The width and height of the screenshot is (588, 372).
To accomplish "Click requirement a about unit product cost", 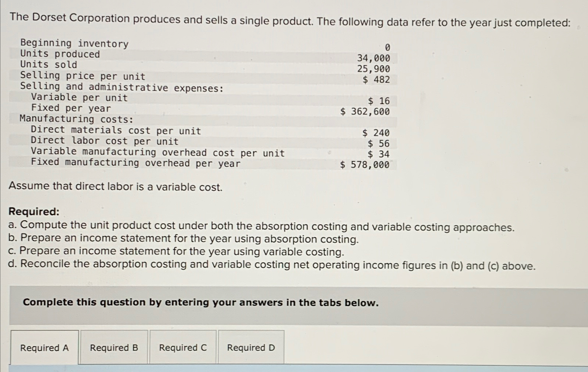I will 261,227.
